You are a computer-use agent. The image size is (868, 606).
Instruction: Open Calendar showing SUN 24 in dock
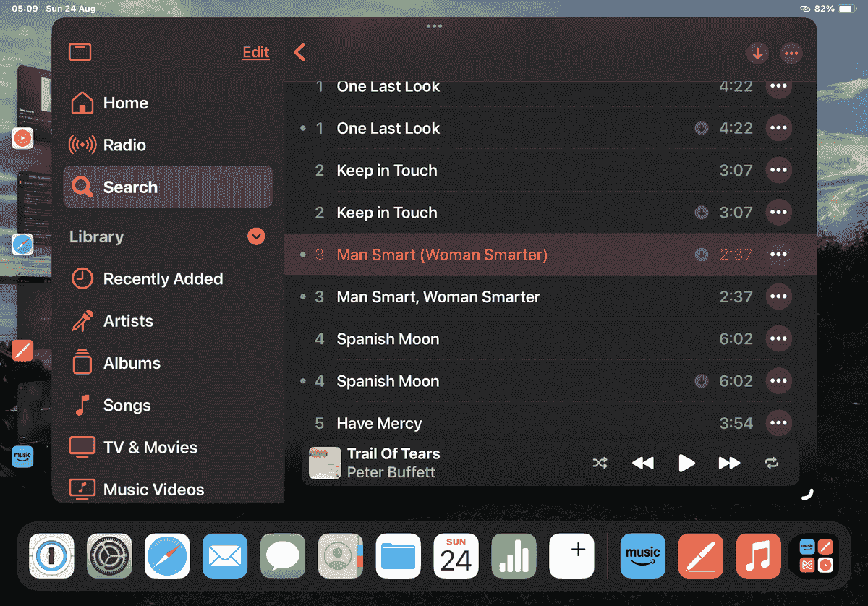point(456,556)
